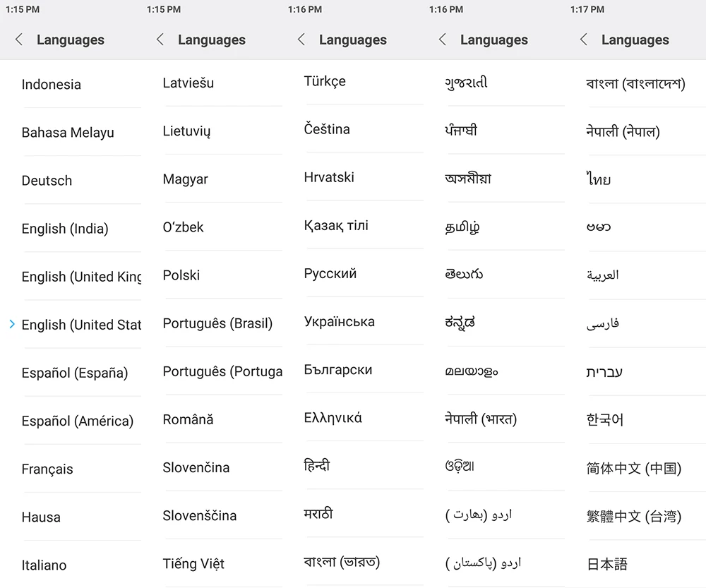Select Español (América) language

78,421
